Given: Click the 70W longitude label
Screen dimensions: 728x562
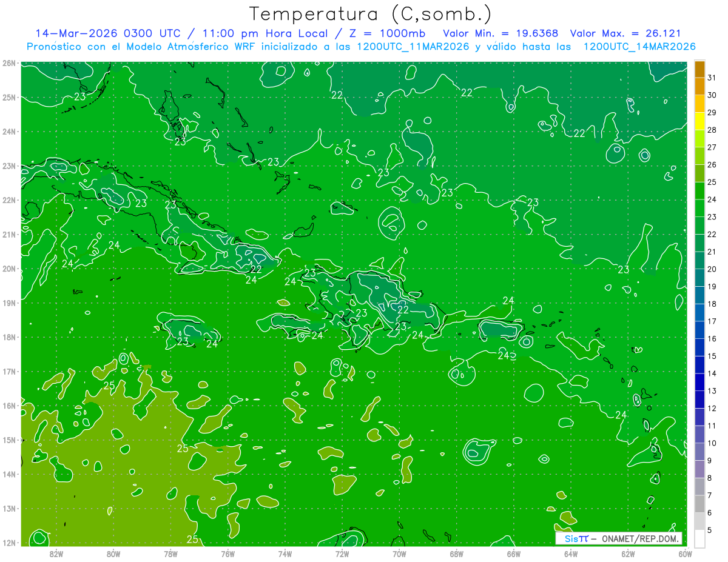Looking at the screenshot, I should click(399, 554).
